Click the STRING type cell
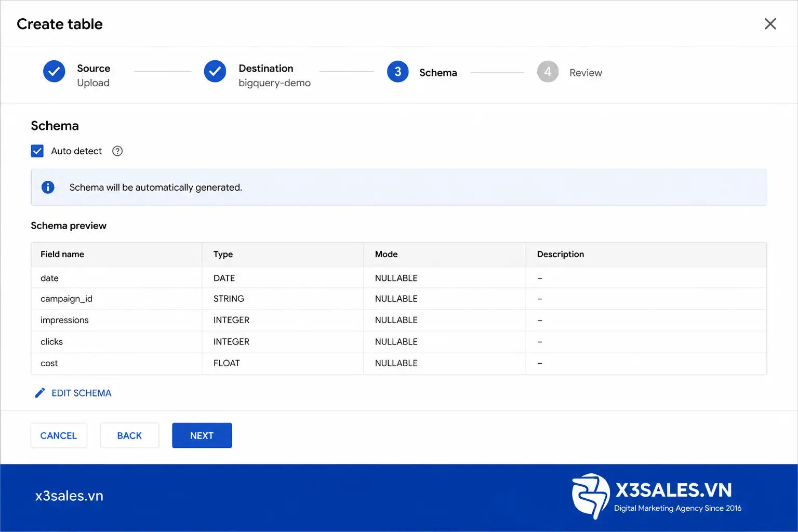This screenshot has height=532, width=798. click(x=283, y=299)
